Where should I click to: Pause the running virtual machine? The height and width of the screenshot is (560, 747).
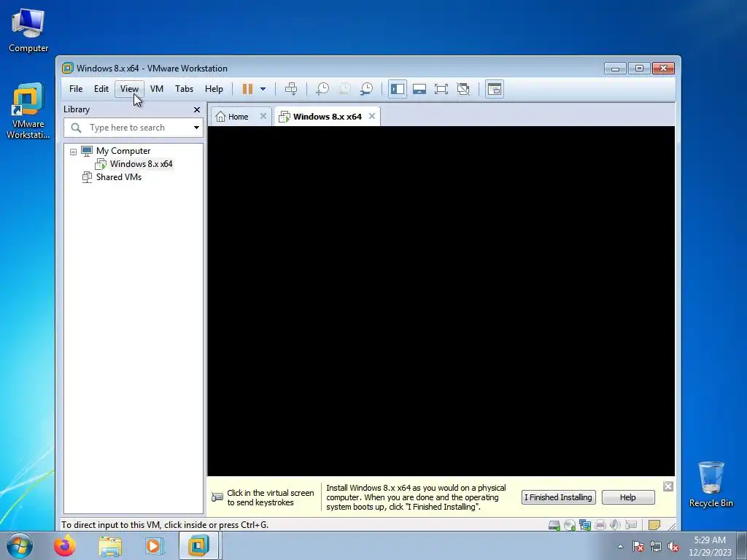coord(247,89)
